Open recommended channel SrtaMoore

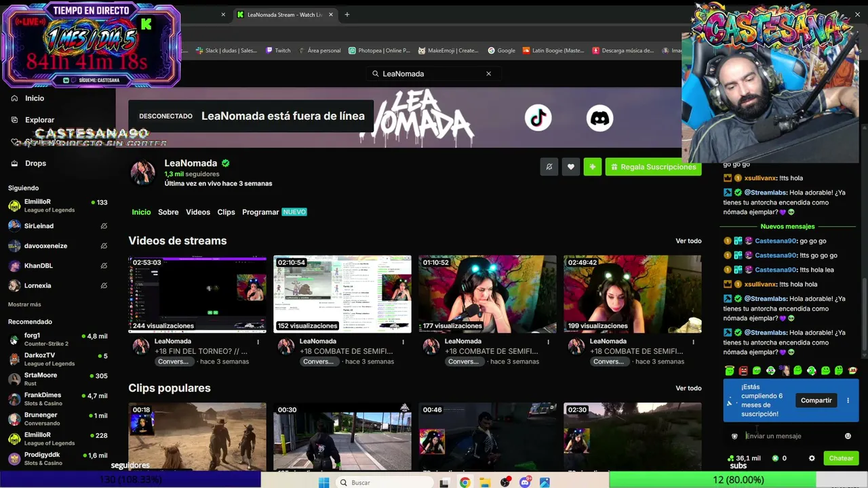coord(58,379)
